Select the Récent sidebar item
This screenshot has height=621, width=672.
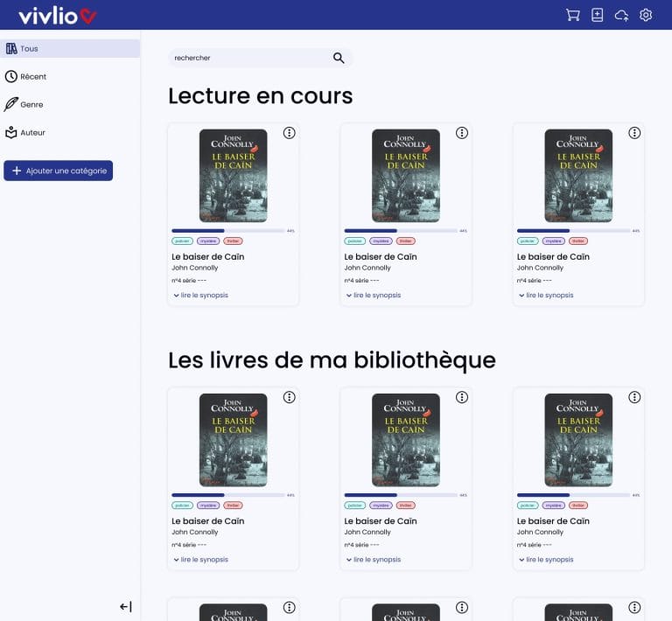point(70,77)
